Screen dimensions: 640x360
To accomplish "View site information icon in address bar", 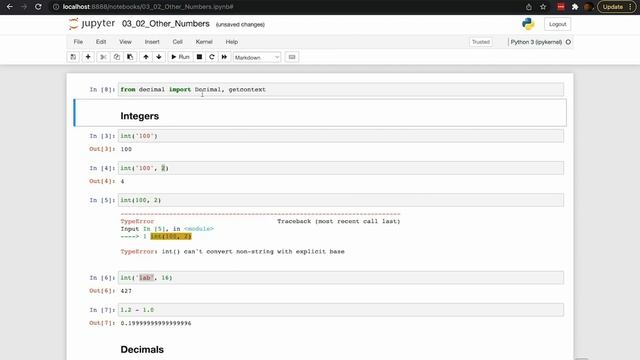I will coord(56,7).
